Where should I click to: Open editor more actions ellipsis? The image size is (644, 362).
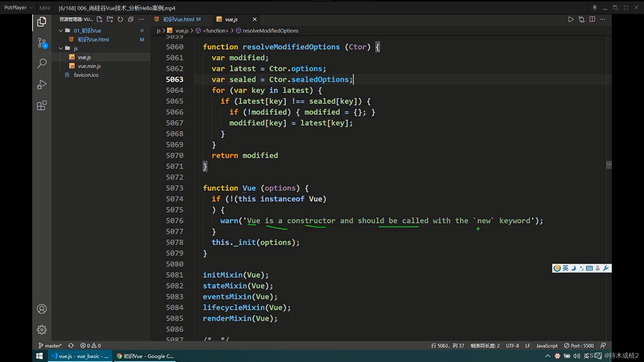(603, 19)
